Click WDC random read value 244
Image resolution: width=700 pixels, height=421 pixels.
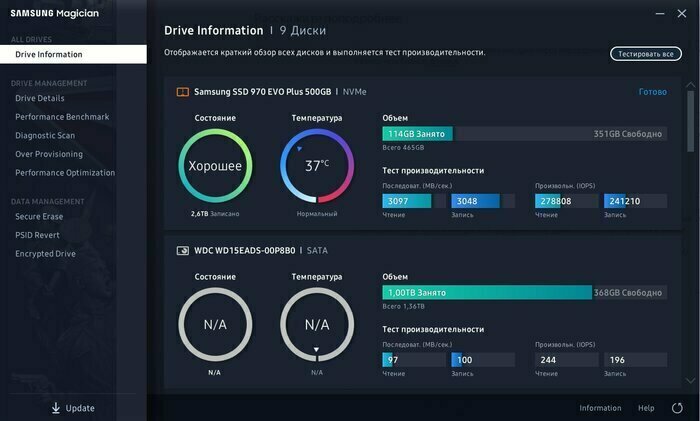pos(548,360)
